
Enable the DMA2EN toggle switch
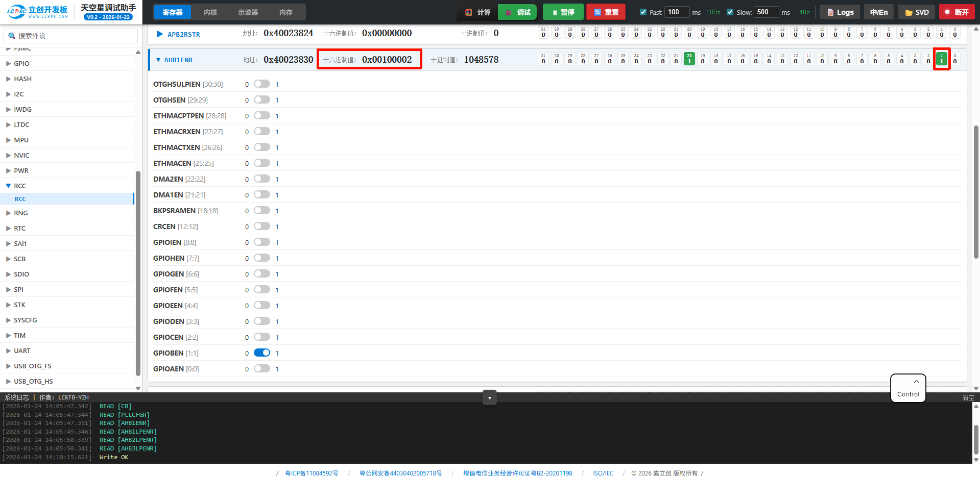point(262,179)
